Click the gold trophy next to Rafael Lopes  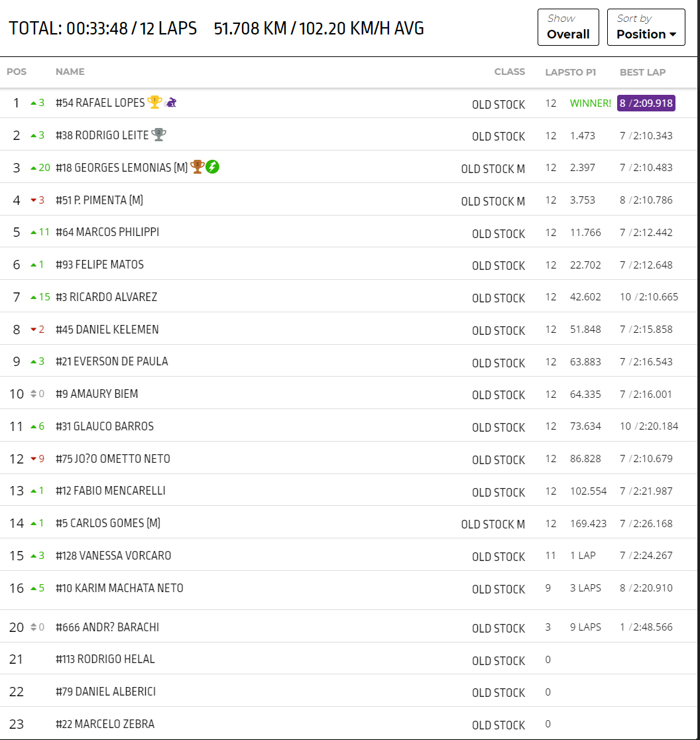[x=154, y=102]
